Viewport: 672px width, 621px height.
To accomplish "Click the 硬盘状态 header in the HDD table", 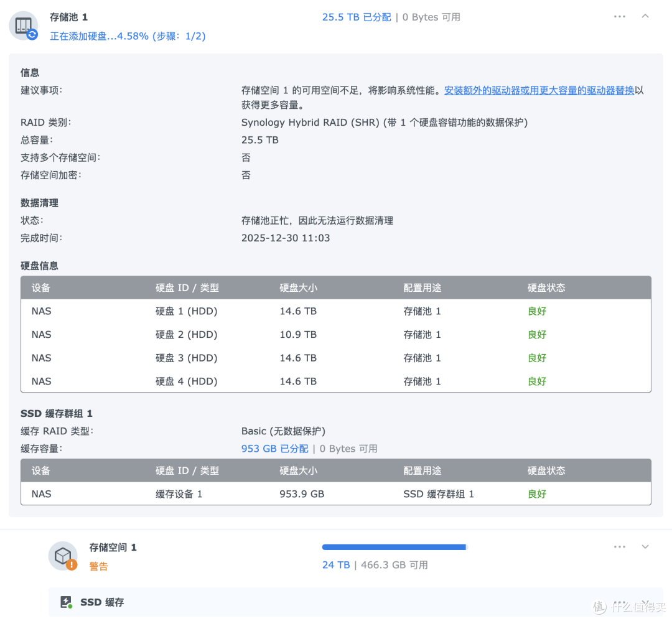I will 546,287.
